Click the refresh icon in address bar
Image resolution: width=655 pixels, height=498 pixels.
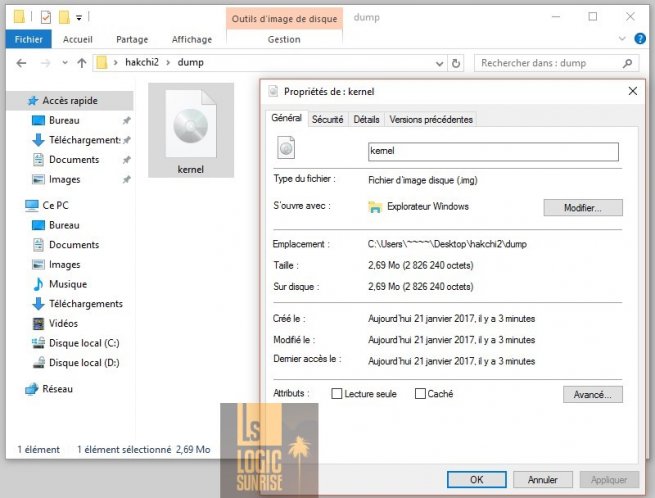point(457,63)
